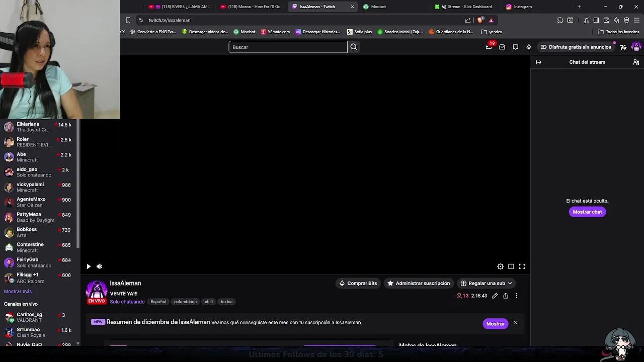Click the search magnifier button

tap(354, 47)
